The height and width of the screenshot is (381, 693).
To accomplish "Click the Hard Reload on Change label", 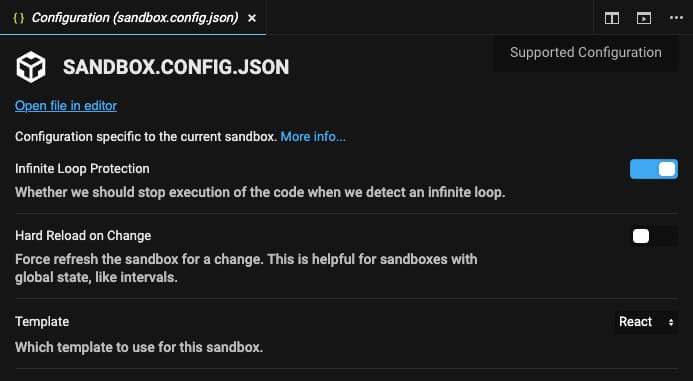I will (83, 236).
